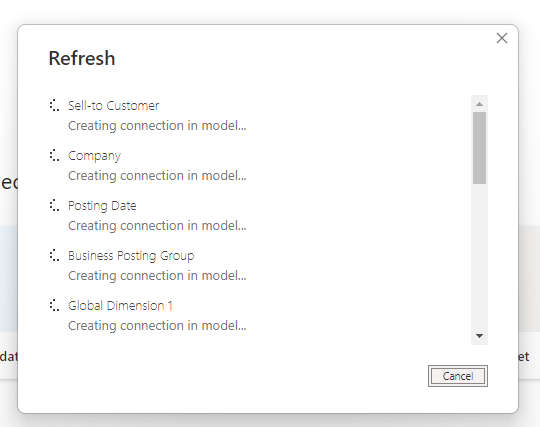Click the status text under Sell-to Customer
540x427 pixels.
pyautogui.click(x=157, y=126)
